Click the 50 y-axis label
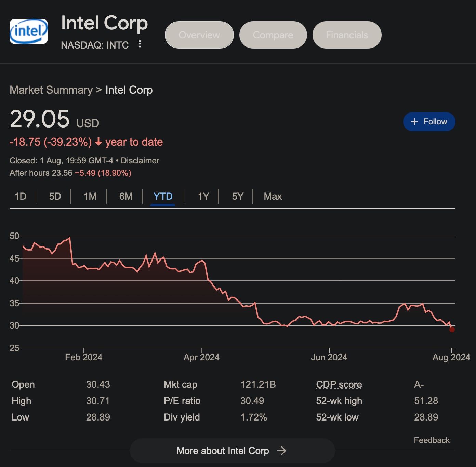The height and width of the screenshot is (467, 476). [14, 236]
